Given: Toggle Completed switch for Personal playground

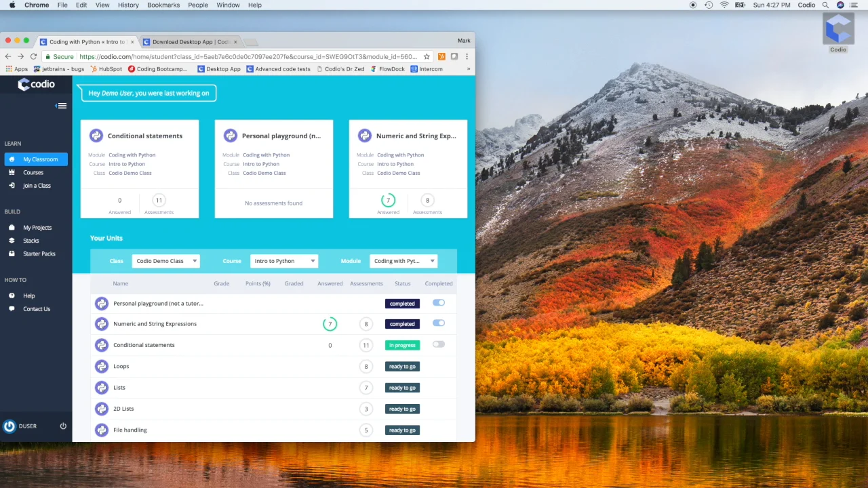Looking at the screenshot, I should 439,303.
